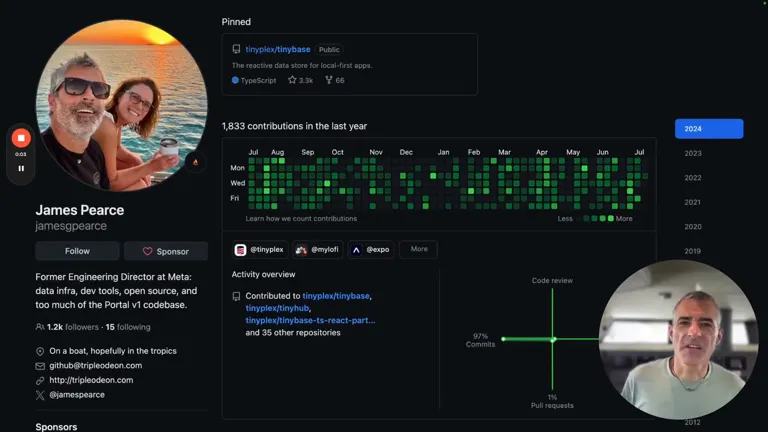This screenshot has width=768, height=432.
Task: Click the 97% Commits label
Action: tap(480, 340)
